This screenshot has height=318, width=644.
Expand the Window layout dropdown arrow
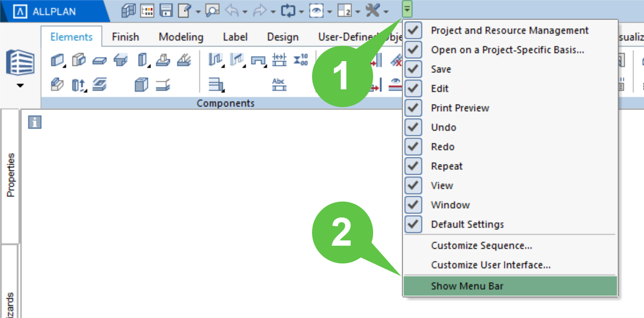coord(357,12)
